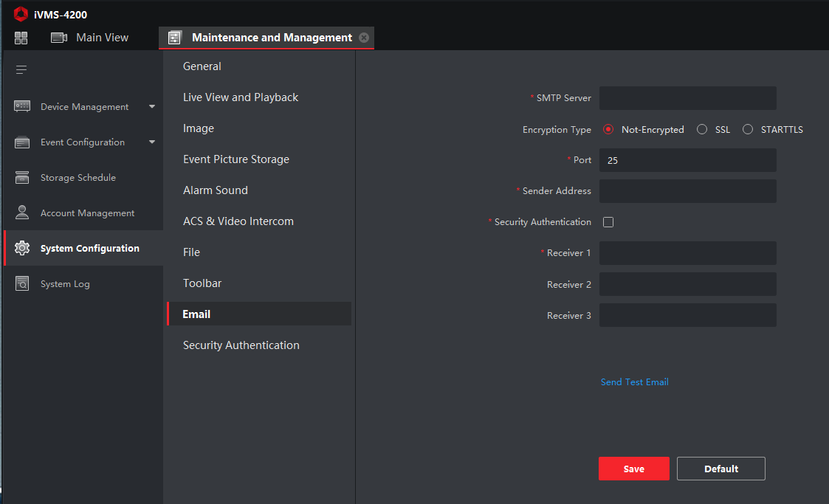Enable the Security Authentication checkbox
The height and width of the screenshot is (504, 829).
tap(608, 222)
